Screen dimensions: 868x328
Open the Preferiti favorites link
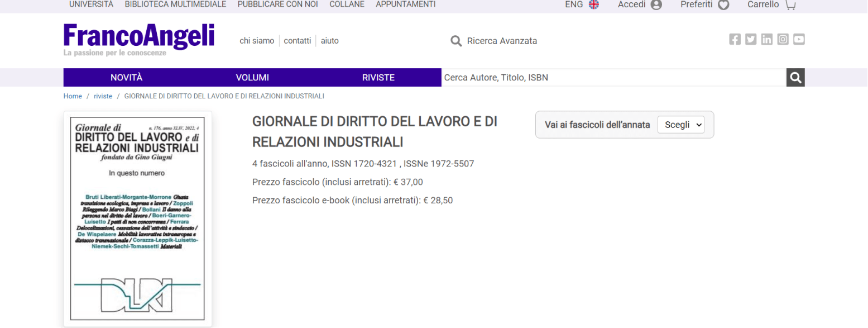pos(697,4)
